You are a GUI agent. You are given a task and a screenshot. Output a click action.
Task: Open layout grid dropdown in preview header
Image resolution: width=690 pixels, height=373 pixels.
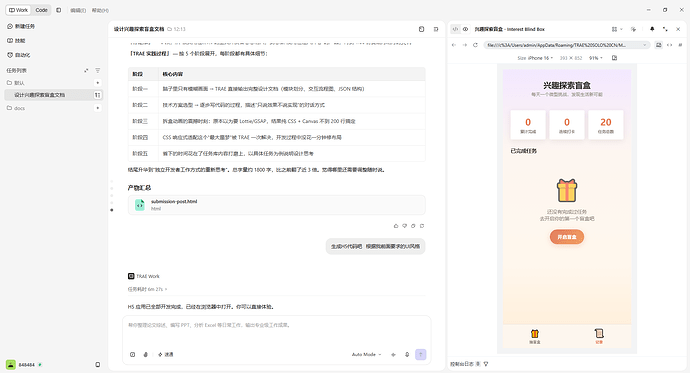(617, 29)
